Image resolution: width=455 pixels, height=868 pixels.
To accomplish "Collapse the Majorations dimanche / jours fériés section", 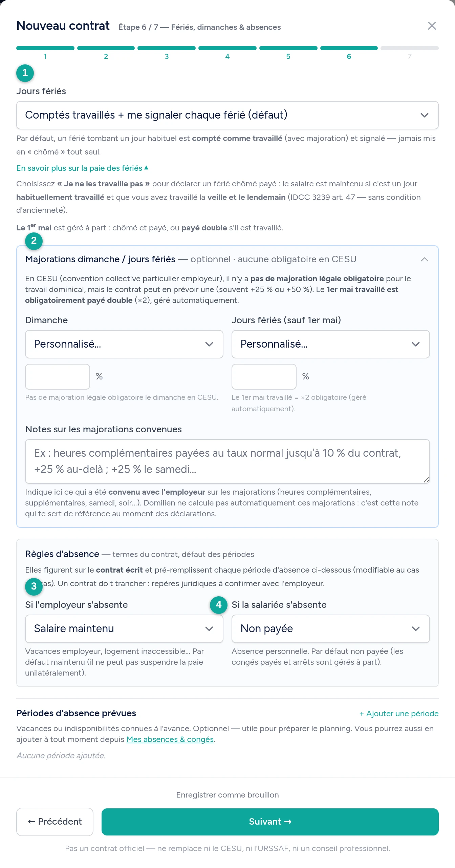I will [424, 260].
